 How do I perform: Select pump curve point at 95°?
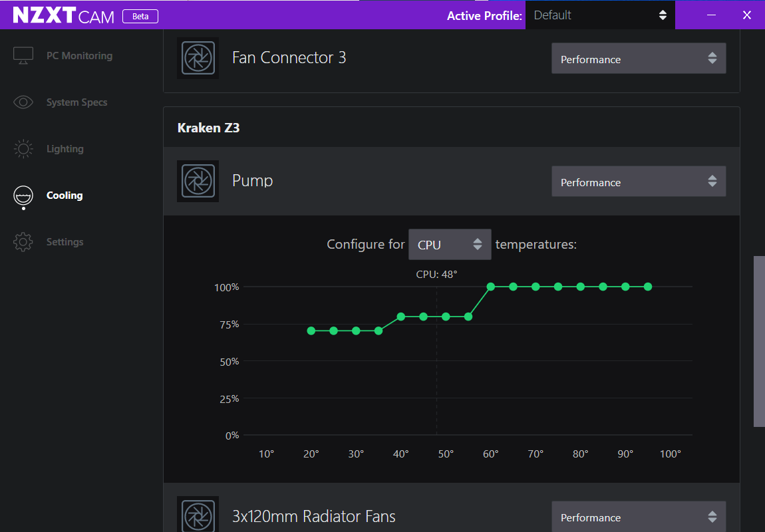(648, 287)
